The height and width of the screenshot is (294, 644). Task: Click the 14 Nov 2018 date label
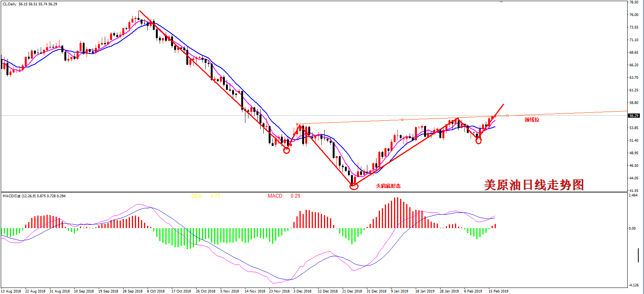click(x=255, y=291)
